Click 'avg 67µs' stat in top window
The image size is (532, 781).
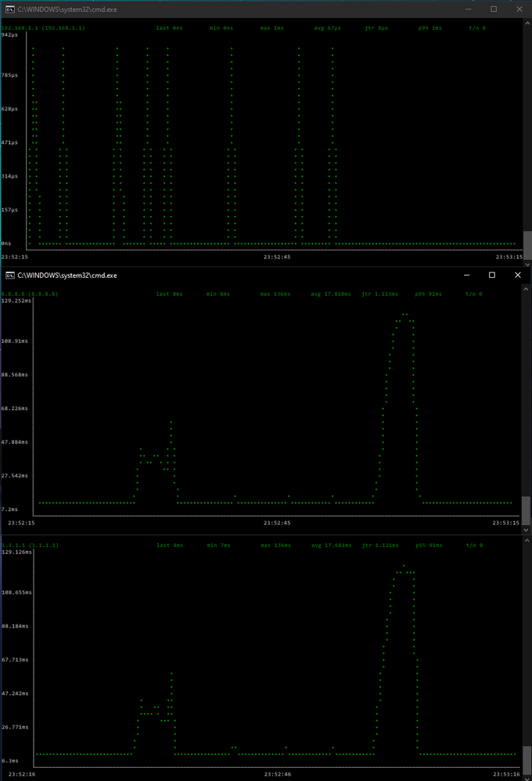click(327, 28)
